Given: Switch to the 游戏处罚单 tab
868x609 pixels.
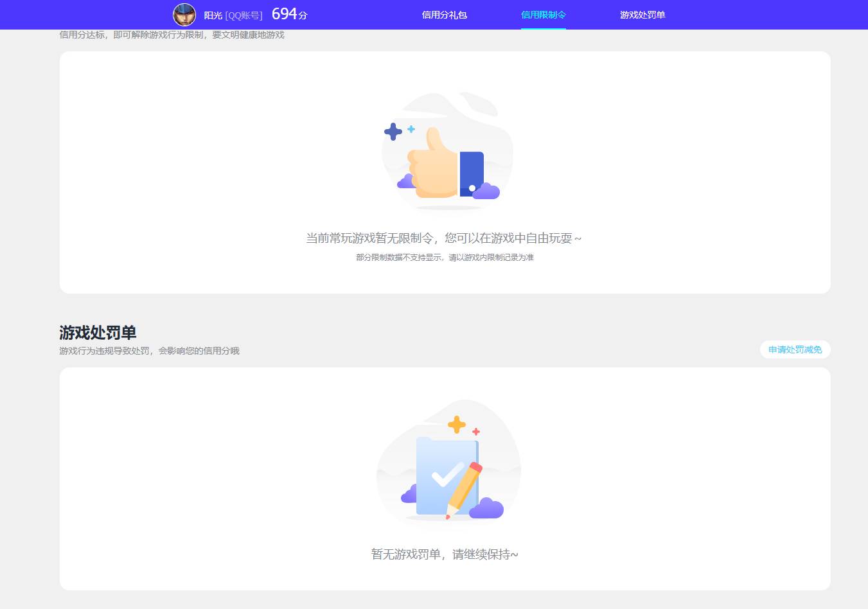Looking at the screenshot, I should (642, 14).
